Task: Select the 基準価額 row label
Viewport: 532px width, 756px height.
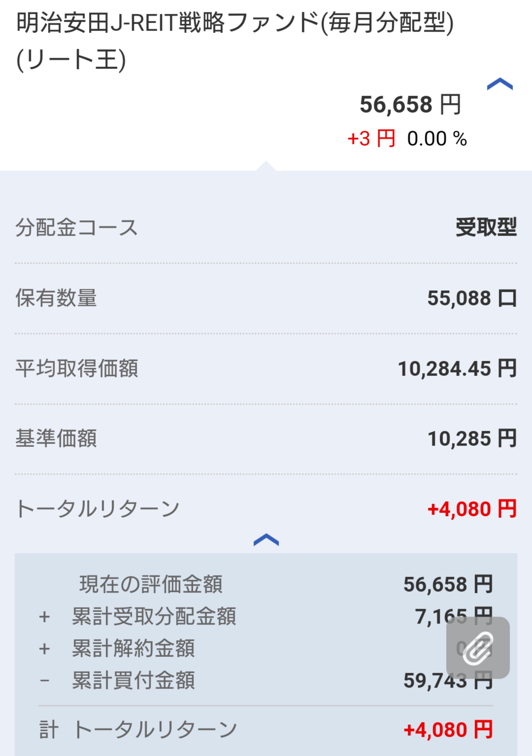Action: click(56, 439)
